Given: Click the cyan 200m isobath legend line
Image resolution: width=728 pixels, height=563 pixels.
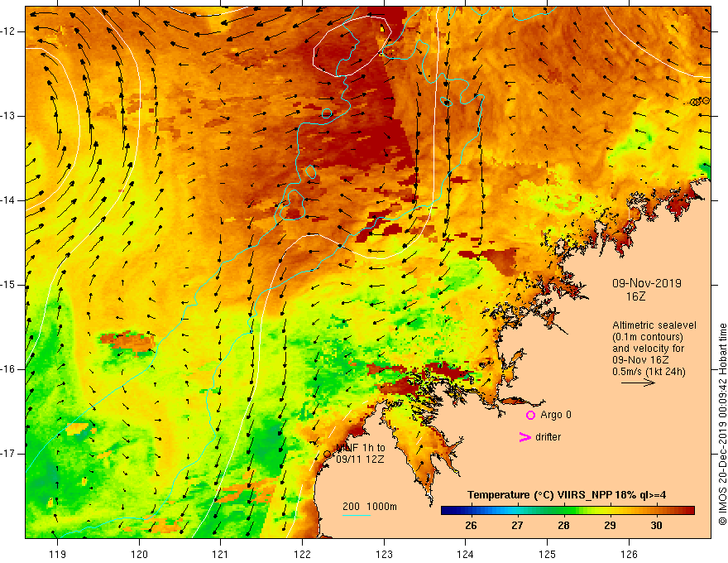Looking at the screenshot, I should click(356, 515).
